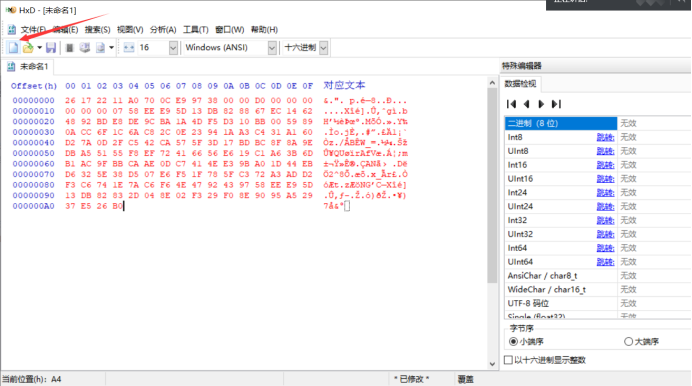Click the 跳转 link for UInt24
This screenshot has height=386, width=692.
click(x=606, y=206)
